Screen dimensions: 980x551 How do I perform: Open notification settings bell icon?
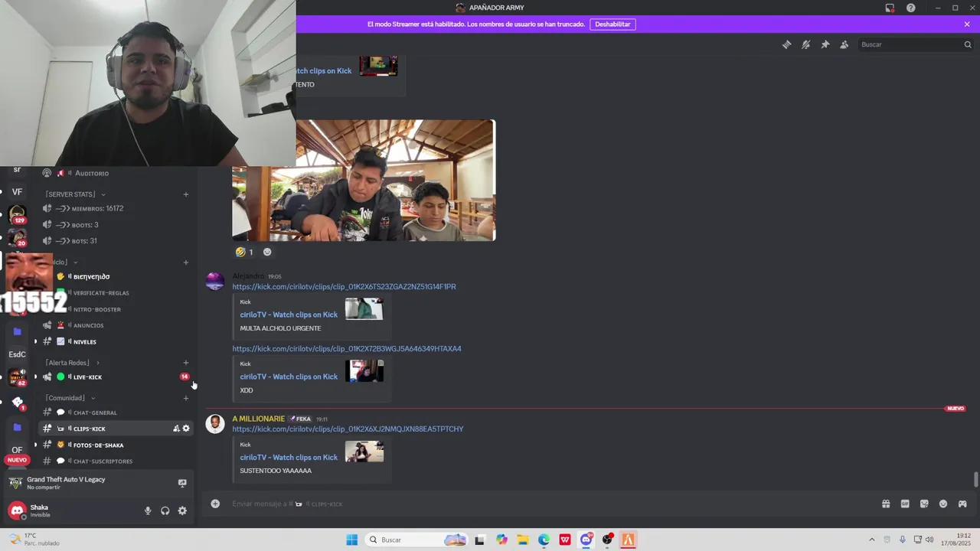pyautogui.click(x=805, y=44)
